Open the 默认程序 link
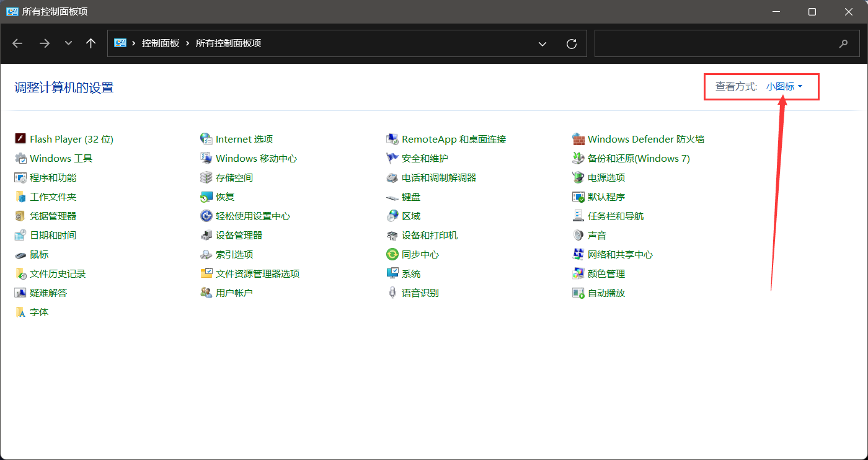Screen dimensions: 868x460 tap(606, 197)
